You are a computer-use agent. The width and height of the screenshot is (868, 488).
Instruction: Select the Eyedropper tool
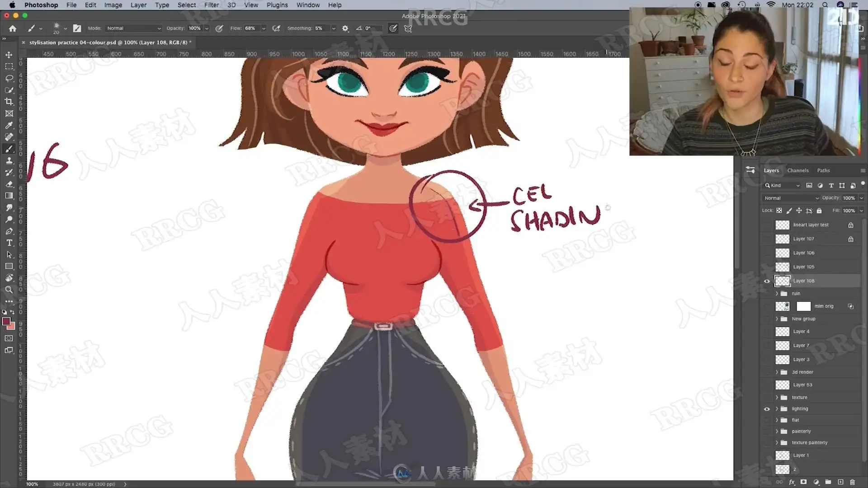[9, 125]
